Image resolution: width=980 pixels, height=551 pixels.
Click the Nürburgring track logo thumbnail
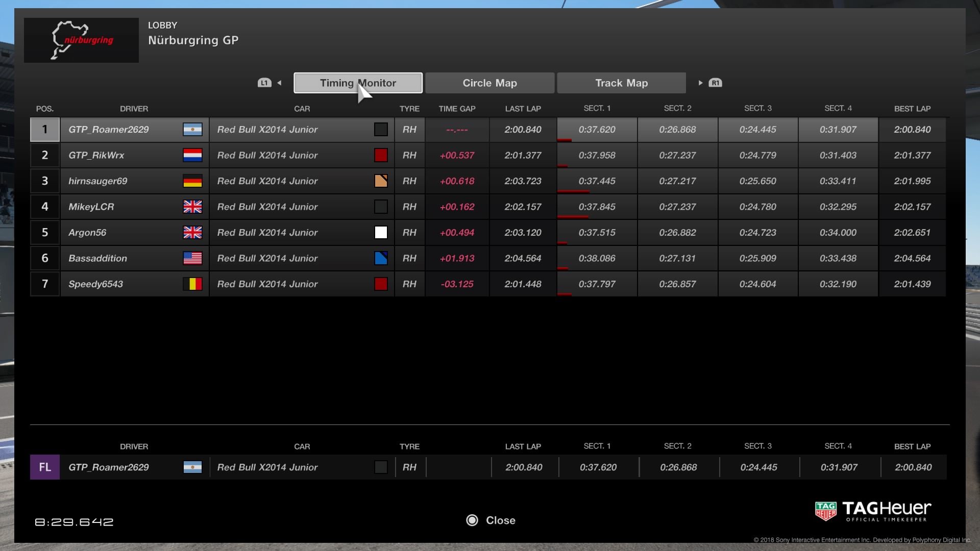pyautogui.click(x=81, y=40)
